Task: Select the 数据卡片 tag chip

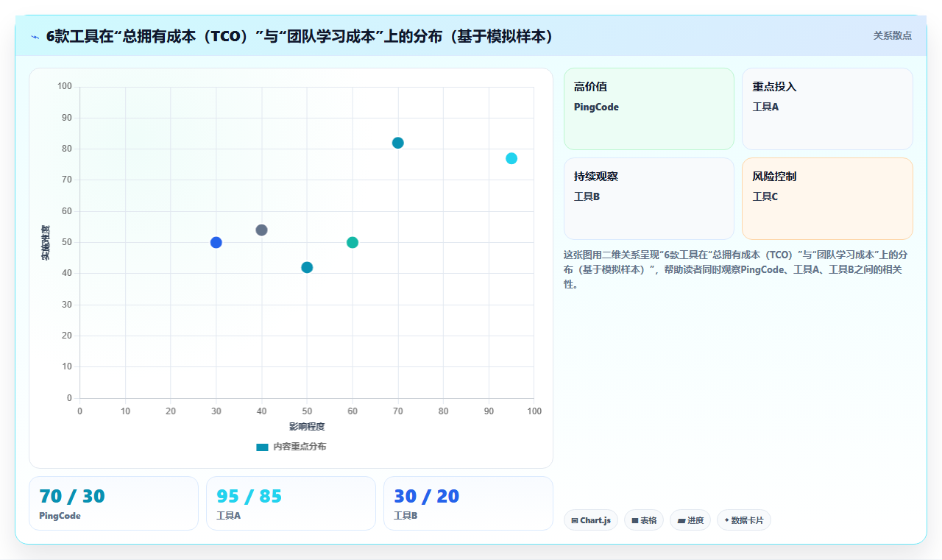Action: point(744,520)
